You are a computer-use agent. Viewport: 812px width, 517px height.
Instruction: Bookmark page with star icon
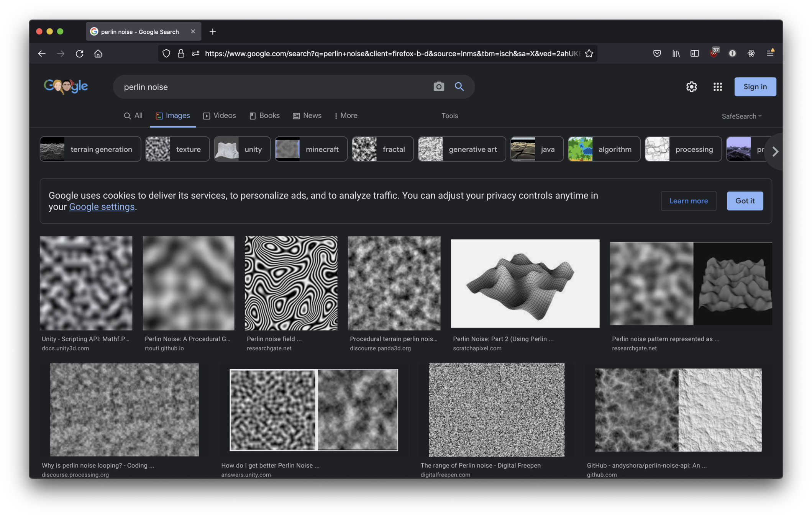tap(589, 54)
